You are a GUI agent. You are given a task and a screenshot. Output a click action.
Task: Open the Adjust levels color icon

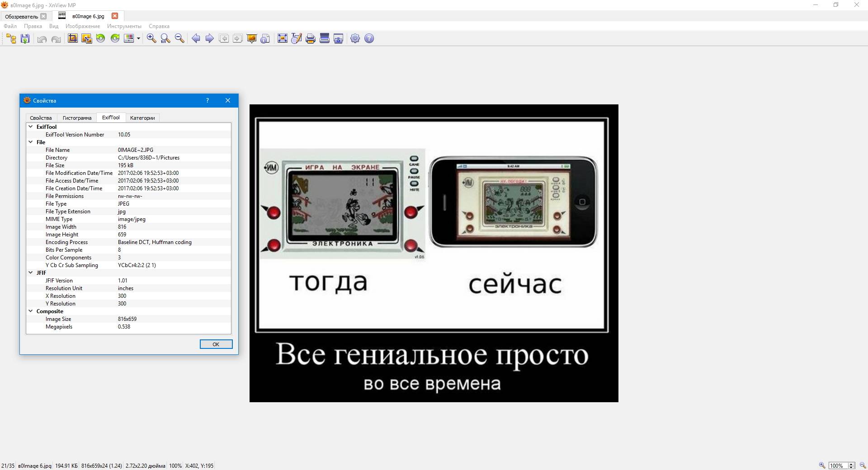129,38
